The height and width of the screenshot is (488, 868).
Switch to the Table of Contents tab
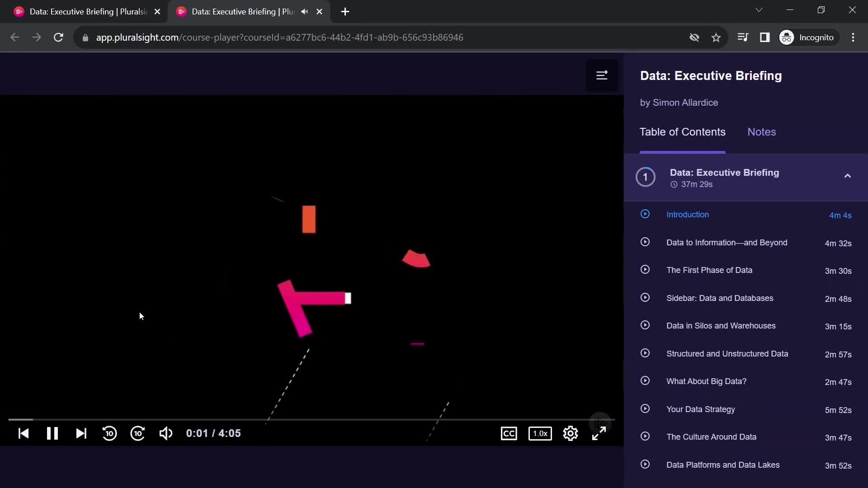(x=682, y=131)
